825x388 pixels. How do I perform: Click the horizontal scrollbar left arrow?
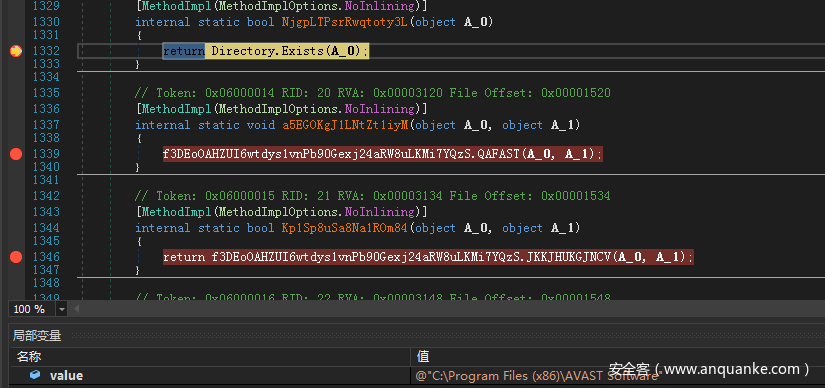pos(76,309)
